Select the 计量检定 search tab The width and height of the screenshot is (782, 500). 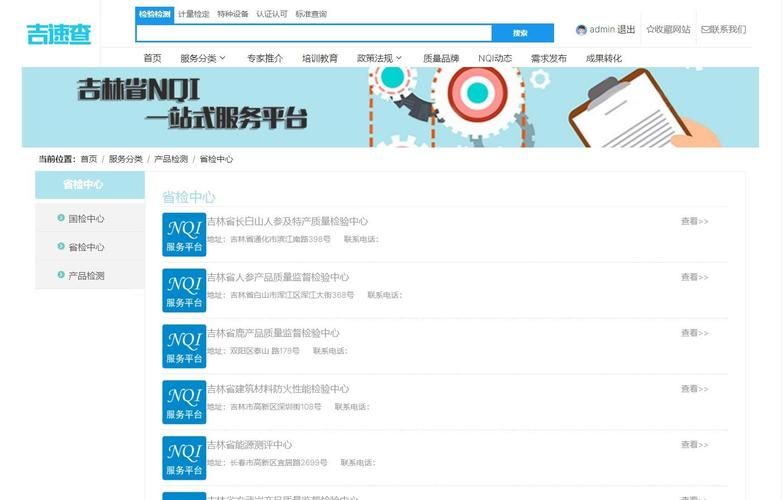point(194,14)
